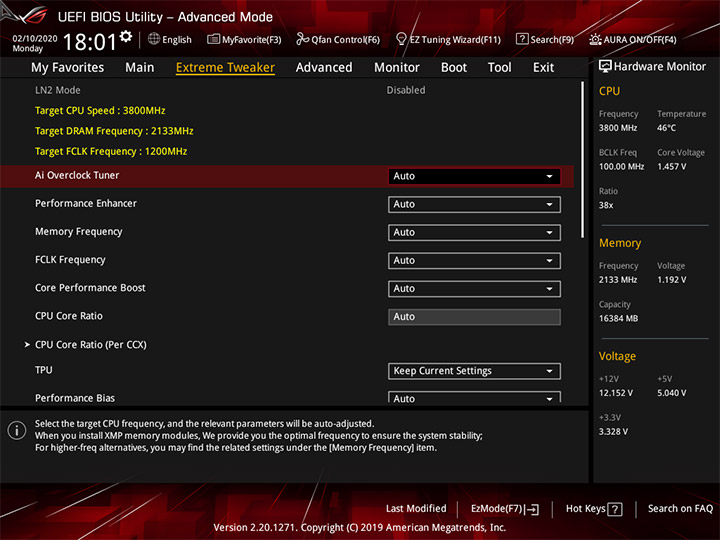Click the 18:01 clock display
The height and width of the screenshot is (540, 720).
[x=90, y=42]
